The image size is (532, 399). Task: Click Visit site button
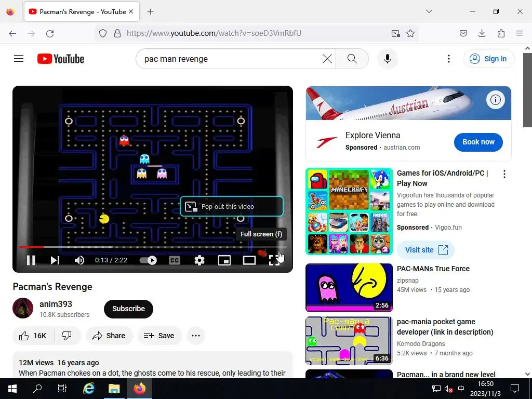(426, 250)
